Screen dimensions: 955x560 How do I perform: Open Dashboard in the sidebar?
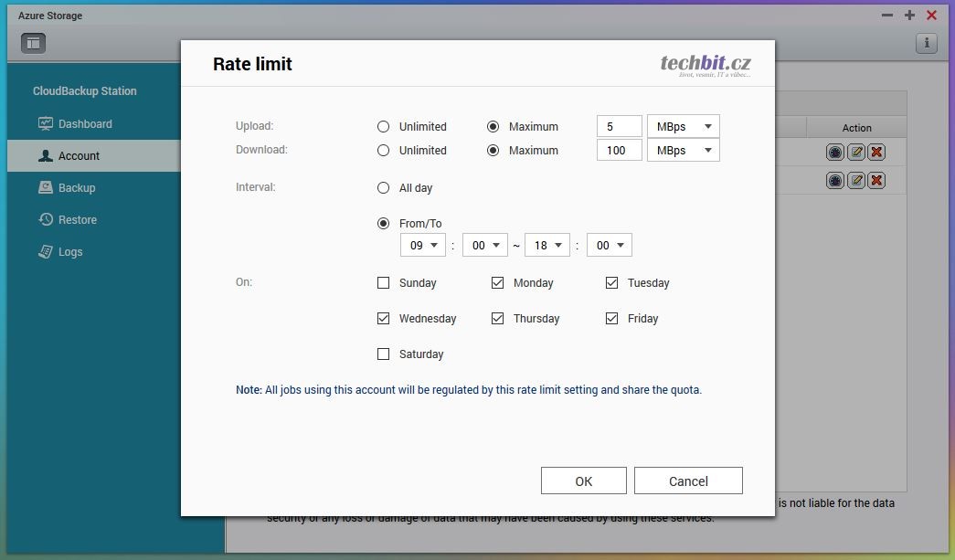[x=84, y=124]
